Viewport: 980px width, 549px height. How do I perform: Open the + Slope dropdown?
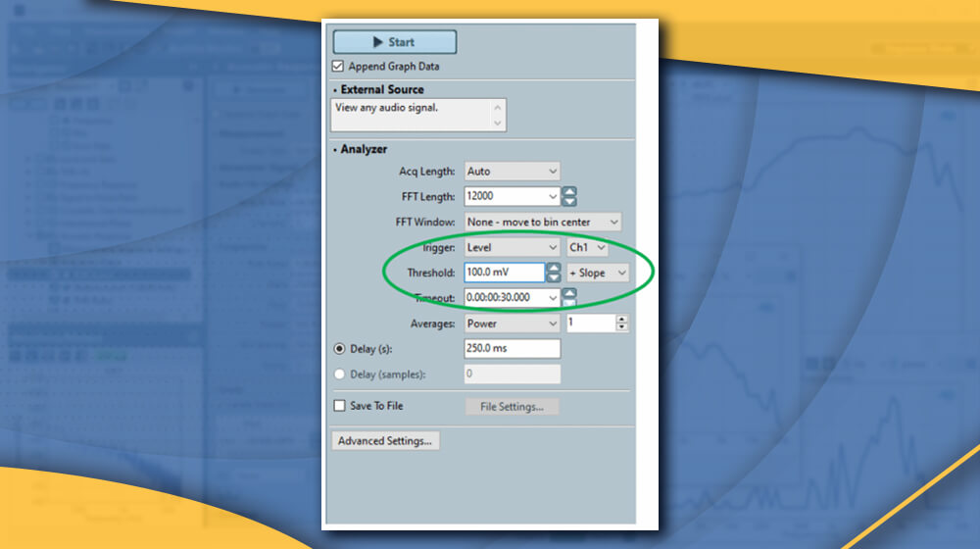pyautogui.click(x=598, y=273)
